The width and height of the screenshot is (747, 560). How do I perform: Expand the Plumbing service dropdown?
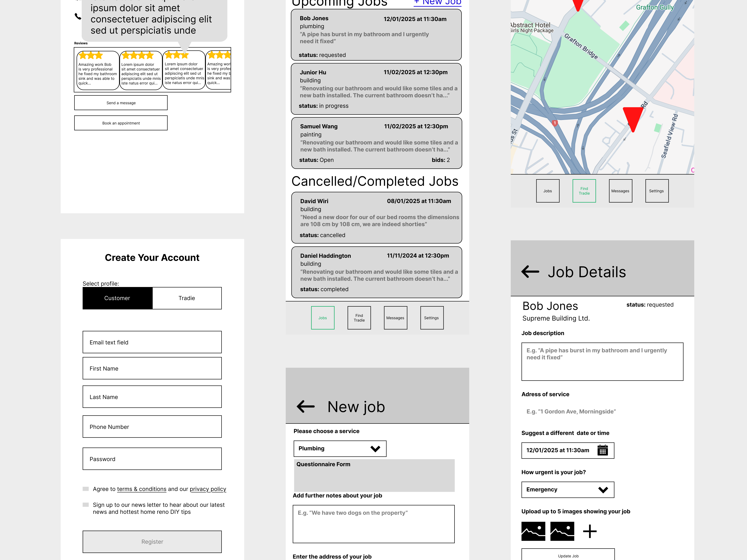[340, 449]
